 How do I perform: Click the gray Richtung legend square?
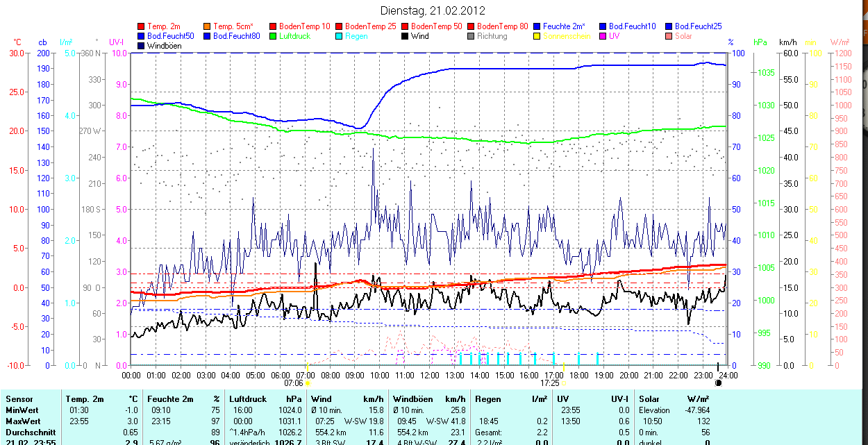tap(471, 36)
